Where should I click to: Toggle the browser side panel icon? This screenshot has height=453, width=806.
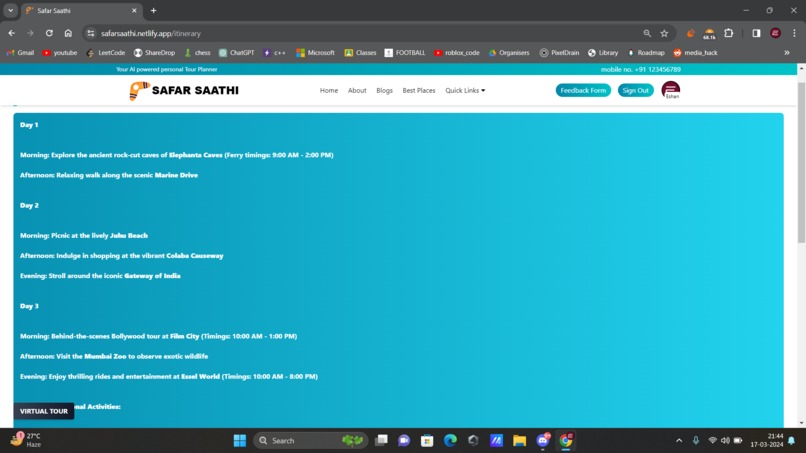(756, 33)
